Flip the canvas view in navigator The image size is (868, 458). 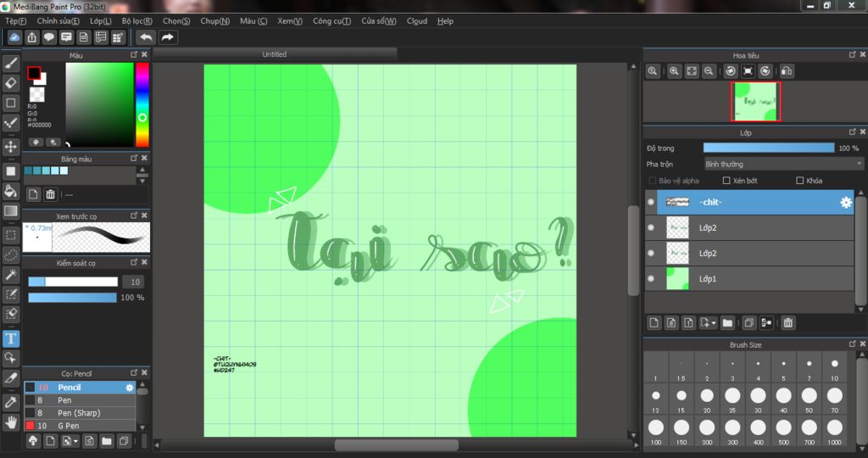pyautogui.click(x=787, y=71)
